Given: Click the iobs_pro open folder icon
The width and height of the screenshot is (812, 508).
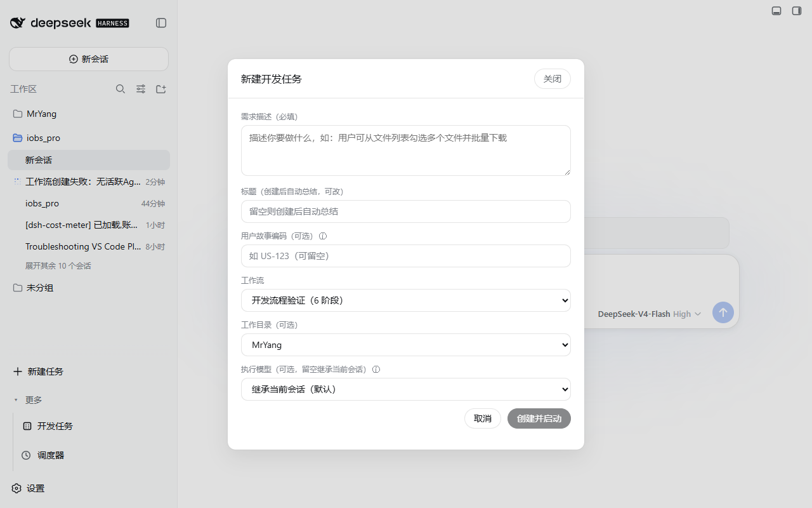Looking at the screenshot, I should tap(18, 138).
